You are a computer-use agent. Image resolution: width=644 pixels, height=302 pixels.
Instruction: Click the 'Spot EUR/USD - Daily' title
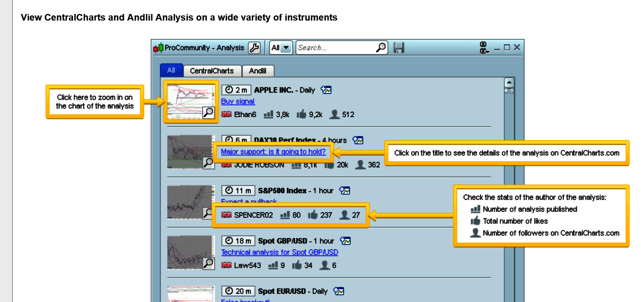pos(293,291)
